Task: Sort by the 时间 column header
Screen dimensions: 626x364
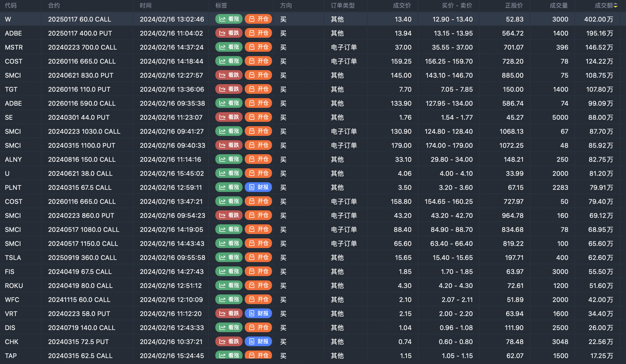Action: tap(146, 6)
